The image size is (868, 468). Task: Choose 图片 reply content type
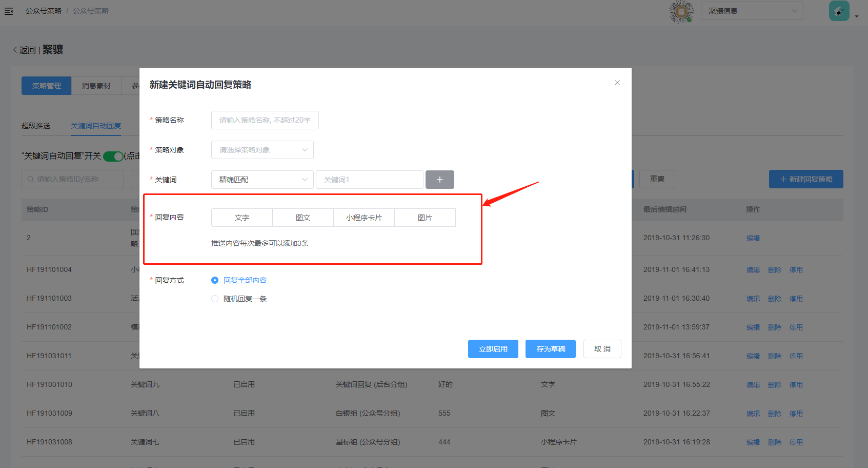425,218
